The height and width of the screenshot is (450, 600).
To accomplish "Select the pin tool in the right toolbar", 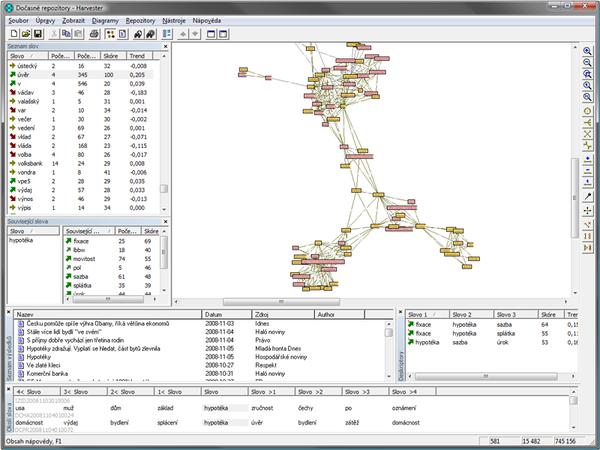I will [587, 197].
